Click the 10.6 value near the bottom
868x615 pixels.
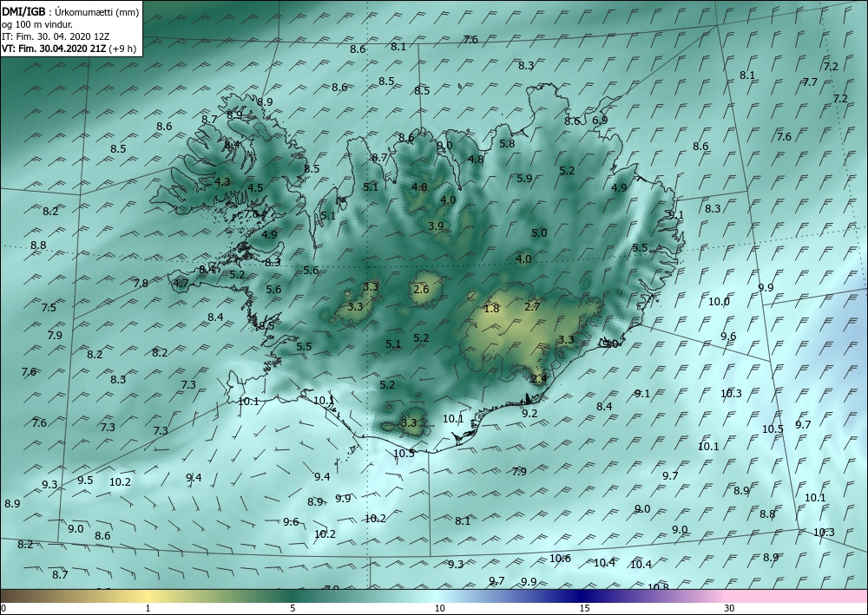tap(560, 558)
